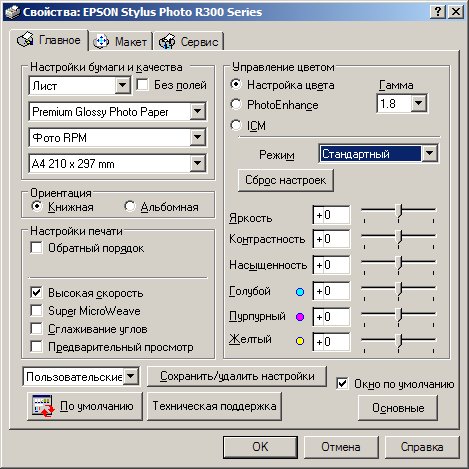The height and width of the screenshot is (469, 469).
Task: Click the tools icon on Сервис tab
Action: [167, 42]
